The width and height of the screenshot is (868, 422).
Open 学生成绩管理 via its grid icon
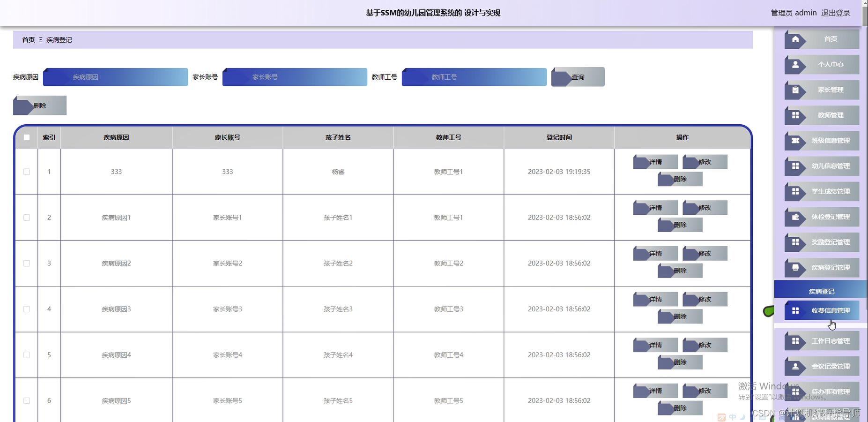click(x=795, y=191)
